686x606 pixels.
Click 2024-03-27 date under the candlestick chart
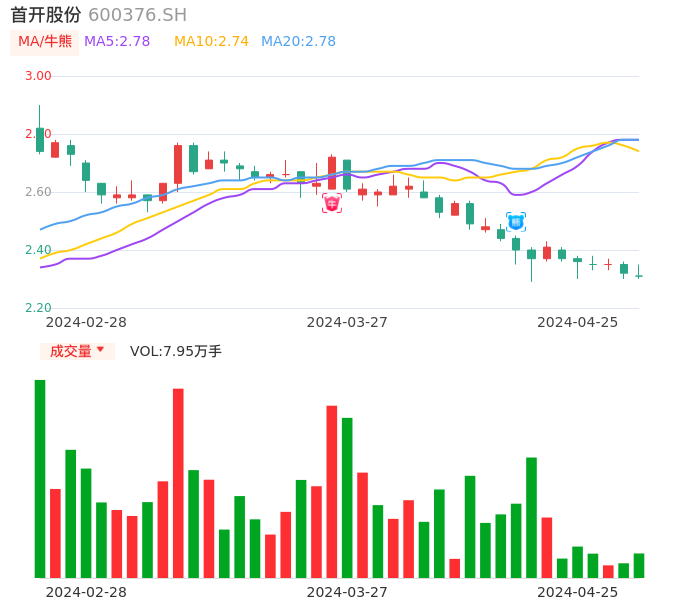(x=347, y=322)
